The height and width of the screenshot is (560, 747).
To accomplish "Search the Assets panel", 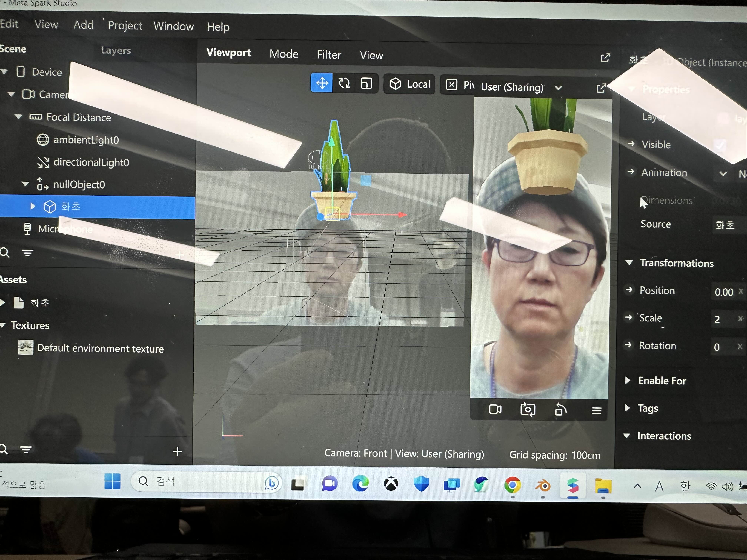I will [4, 449].
